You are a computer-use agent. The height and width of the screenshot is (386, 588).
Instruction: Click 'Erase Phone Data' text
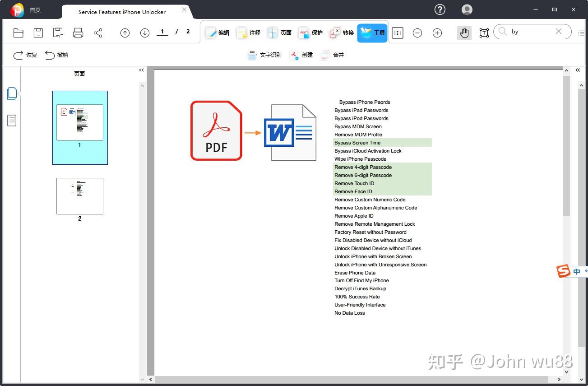[355, 273]
